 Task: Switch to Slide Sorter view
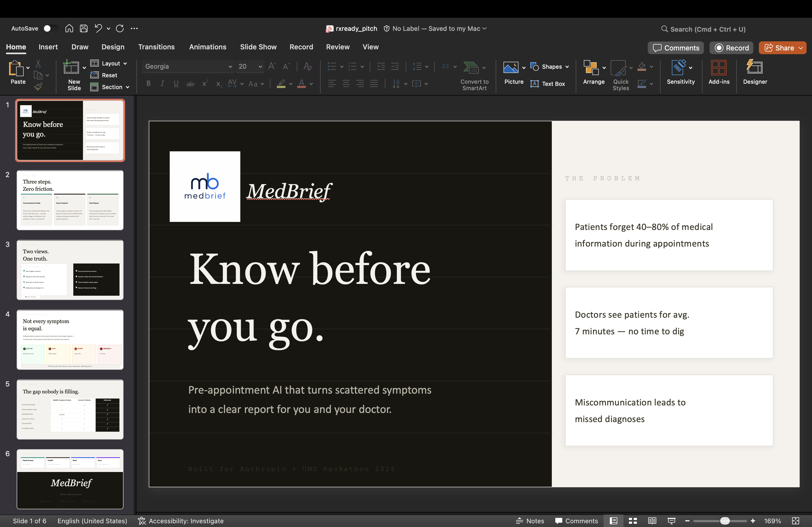(x=633, y=521)
